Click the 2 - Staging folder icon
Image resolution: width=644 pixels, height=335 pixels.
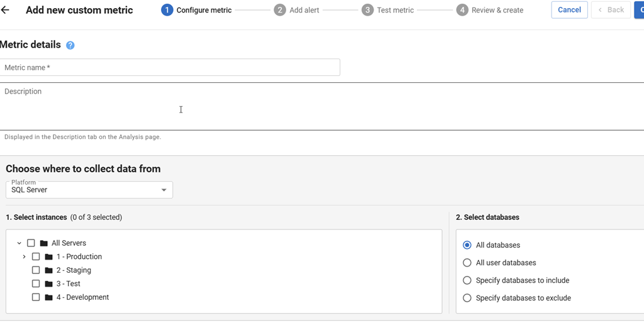click(x=49, y=270)
